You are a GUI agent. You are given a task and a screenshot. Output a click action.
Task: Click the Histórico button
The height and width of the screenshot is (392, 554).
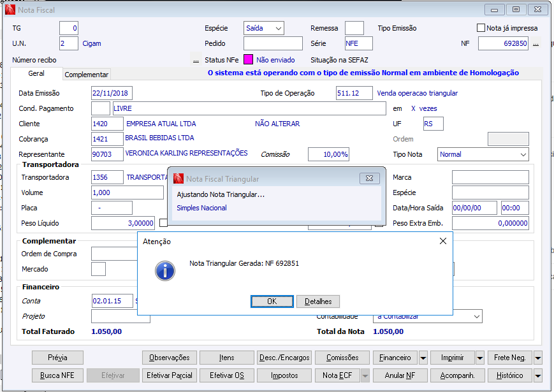click(510, 375)
